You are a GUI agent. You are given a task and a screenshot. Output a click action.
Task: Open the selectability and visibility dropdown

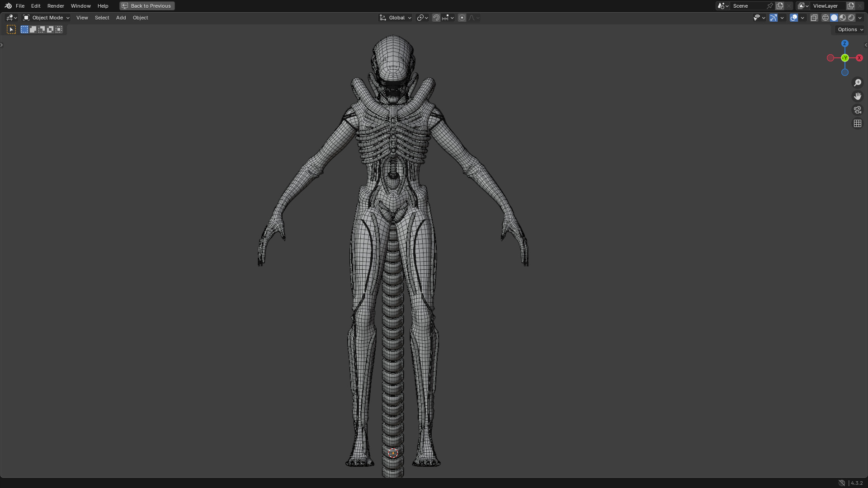click(x=759, y=18)
